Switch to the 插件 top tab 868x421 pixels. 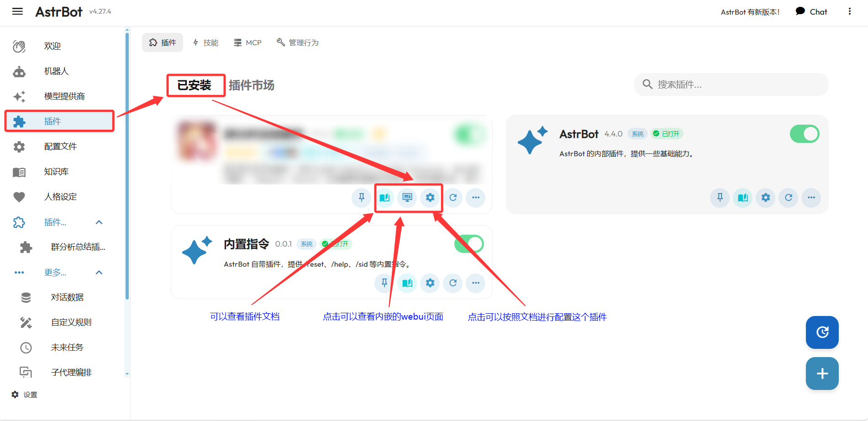click(163, 42)
